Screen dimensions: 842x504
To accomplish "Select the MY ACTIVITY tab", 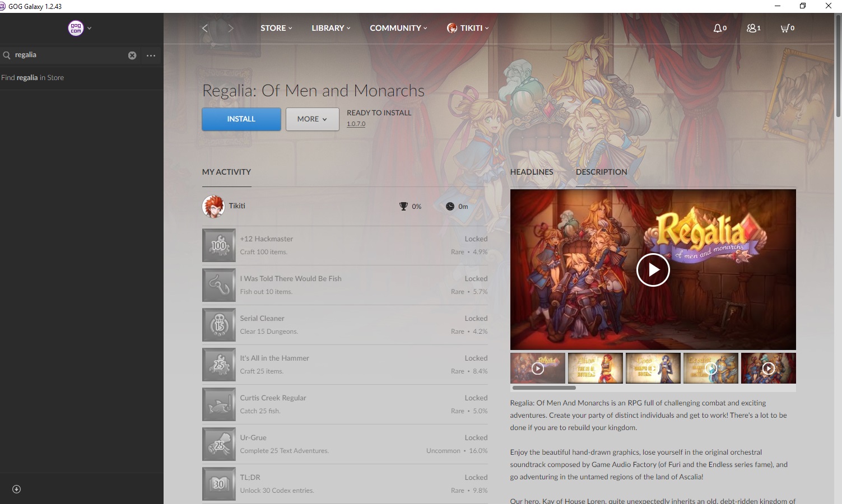I will point(226,172).
